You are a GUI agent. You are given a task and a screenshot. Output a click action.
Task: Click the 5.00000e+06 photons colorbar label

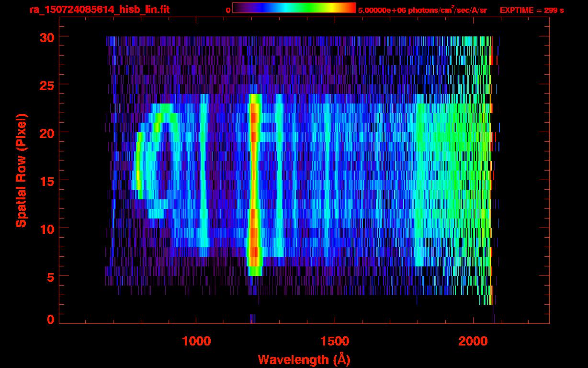coord(422,10)
